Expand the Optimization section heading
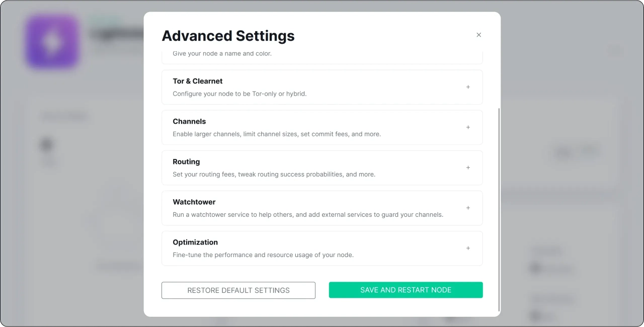This screenshot has height=327, width=644. (x=195, y=242)
